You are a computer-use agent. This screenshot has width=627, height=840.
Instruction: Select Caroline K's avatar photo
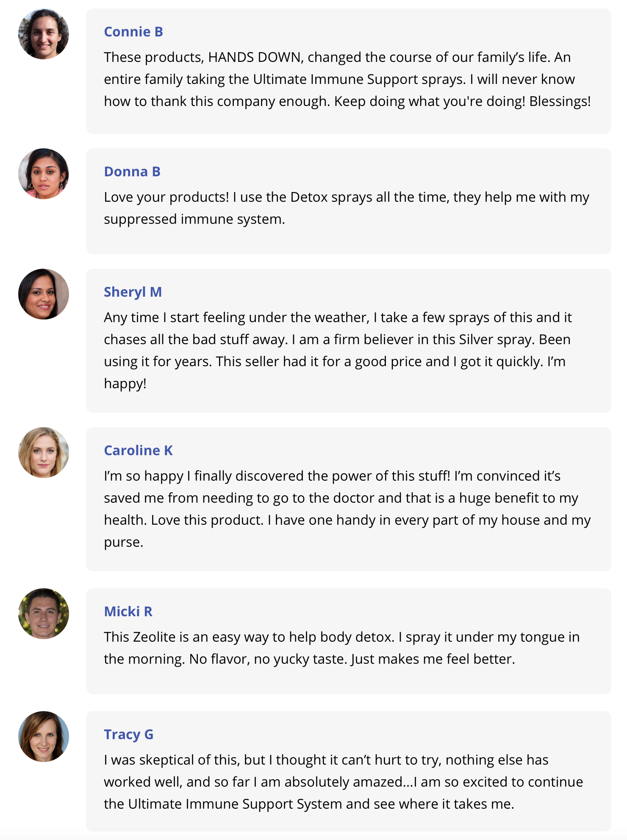(x=44, y=453)
